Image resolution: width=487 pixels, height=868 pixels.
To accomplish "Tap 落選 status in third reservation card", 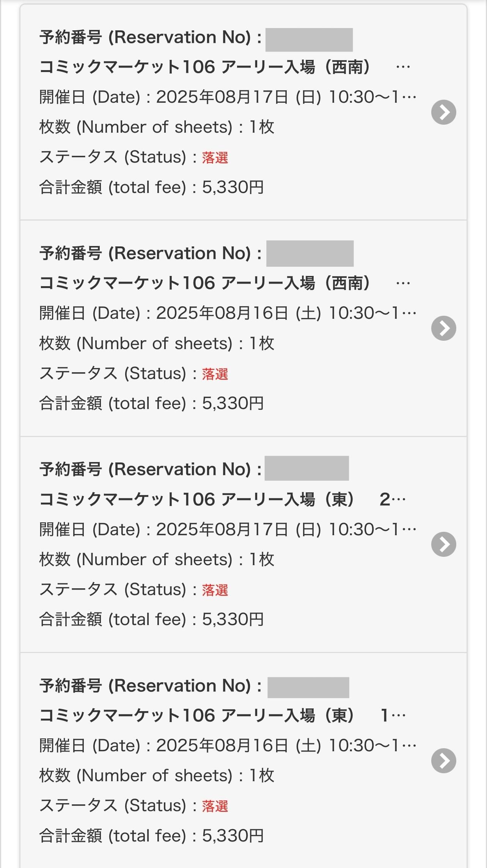I will coord(215,590).
